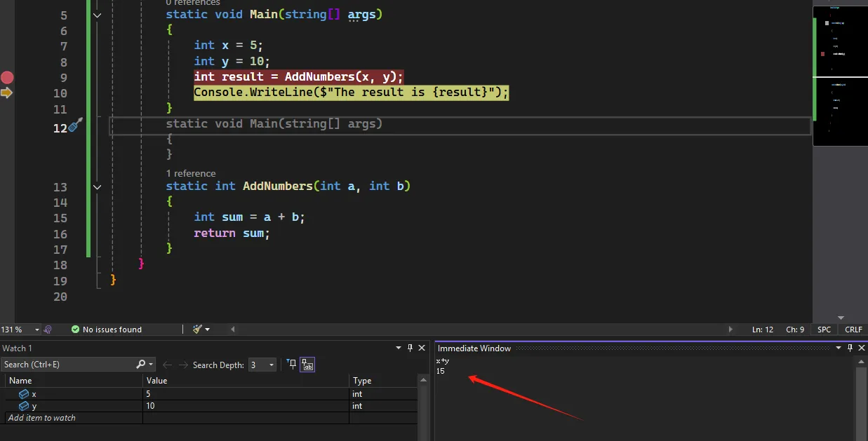Click the SPC indentation indicator
868x441 pixels.
click(x=824, y=330)
